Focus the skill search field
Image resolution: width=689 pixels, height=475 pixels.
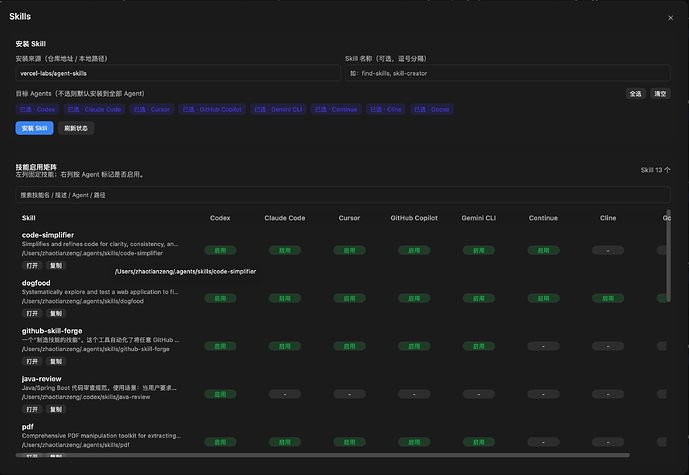point(343,195)
